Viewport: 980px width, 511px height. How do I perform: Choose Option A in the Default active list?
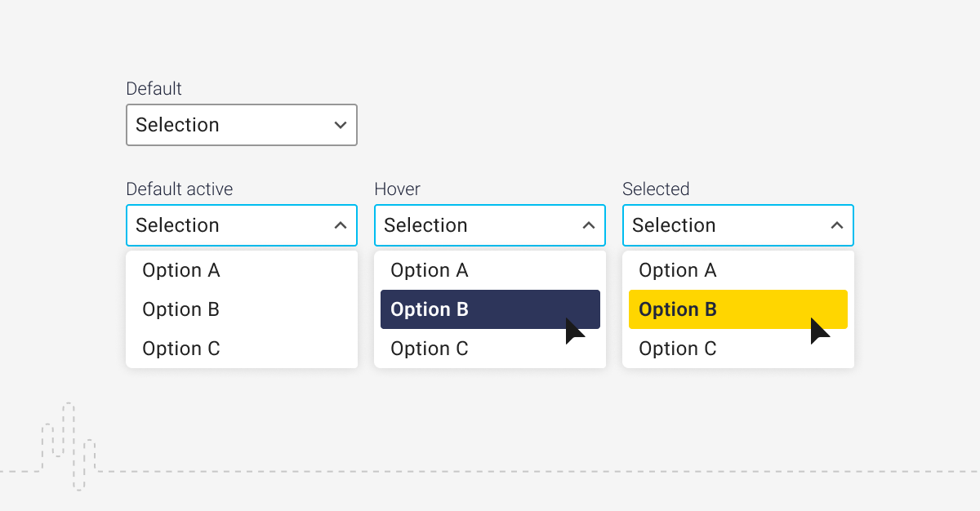(x=181, y=270)
